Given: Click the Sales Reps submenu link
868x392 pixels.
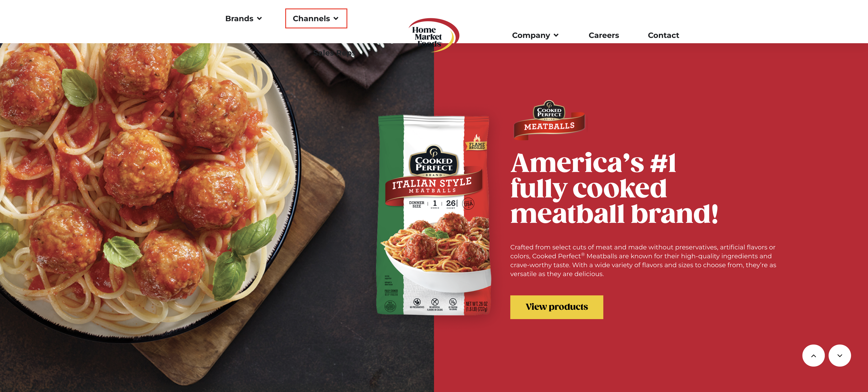Looking at the screenshot, I should point(334,53).
